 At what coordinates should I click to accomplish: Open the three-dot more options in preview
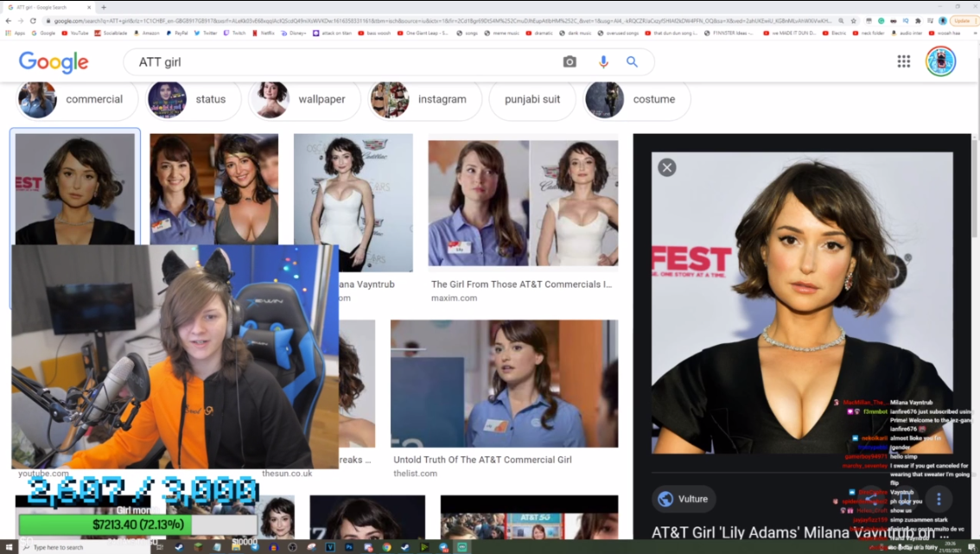click(x=939, y=499)
